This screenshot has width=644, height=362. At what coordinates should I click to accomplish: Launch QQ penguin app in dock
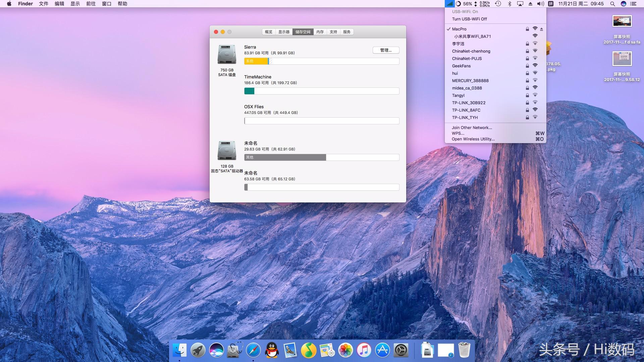click(272, 351)
